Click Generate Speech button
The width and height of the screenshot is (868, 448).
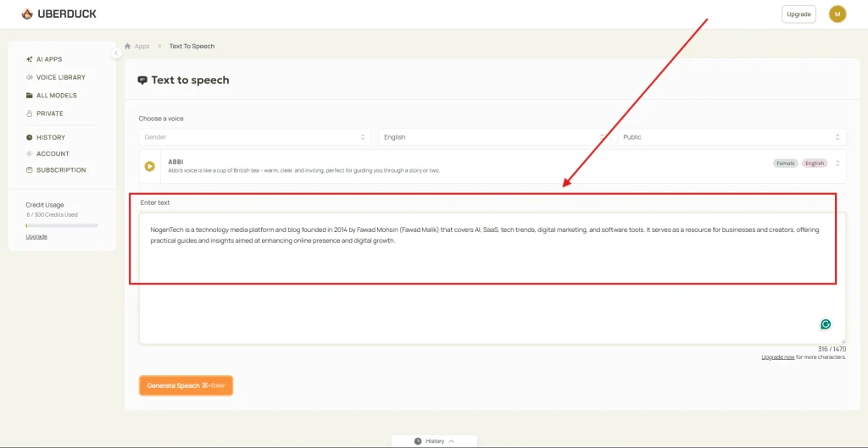186,385
